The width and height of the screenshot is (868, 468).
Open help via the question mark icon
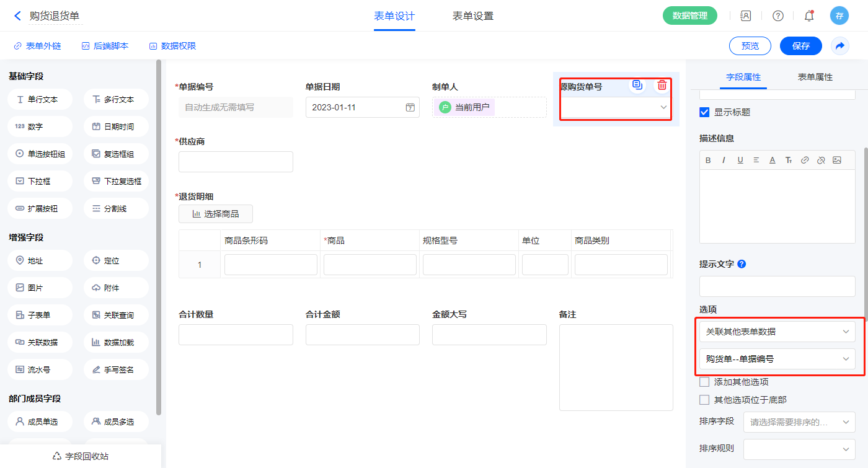(777, 16)
